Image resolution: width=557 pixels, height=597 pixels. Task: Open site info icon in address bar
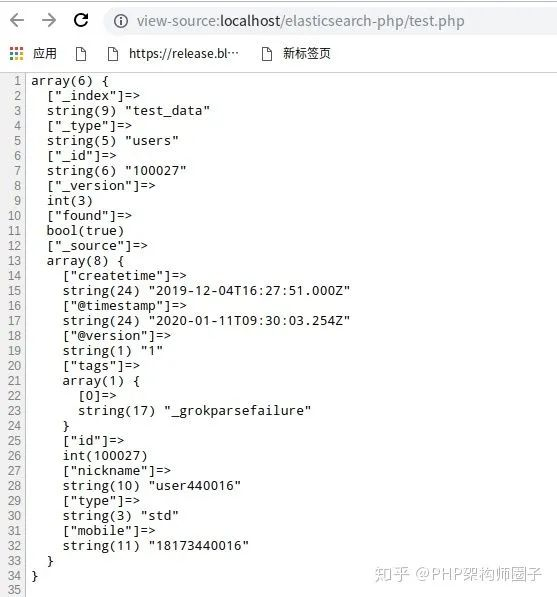[x=121, y=21]
